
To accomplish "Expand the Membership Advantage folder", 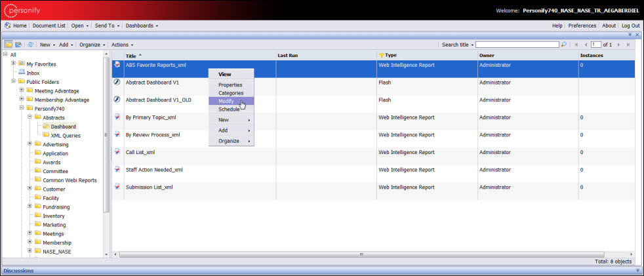I will [22, 99].
